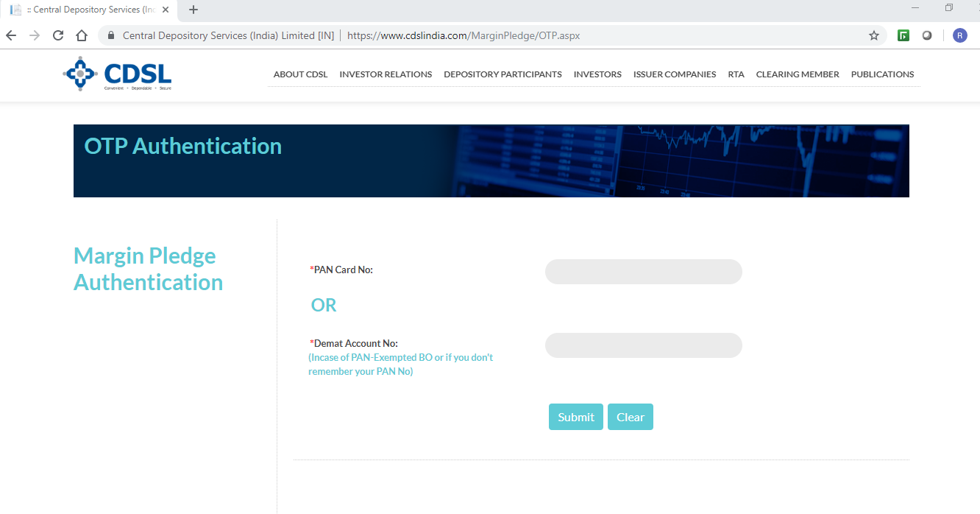Go back using the browser back arrow
Viewport: 980px width, 514px height.
[11, 35]
